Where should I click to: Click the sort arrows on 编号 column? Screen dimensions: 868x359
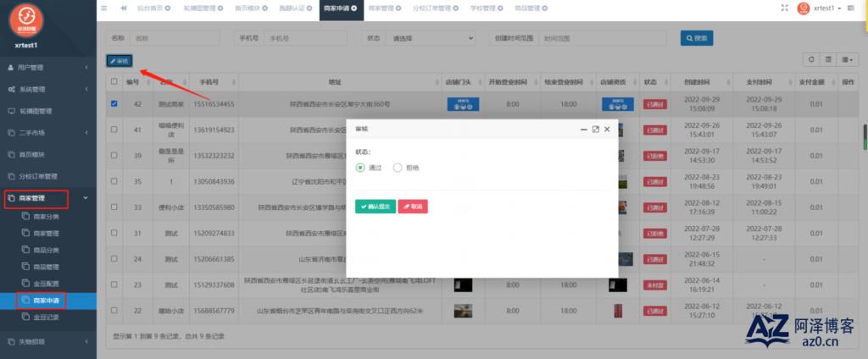pyautogui.click(x=149, y=82)
